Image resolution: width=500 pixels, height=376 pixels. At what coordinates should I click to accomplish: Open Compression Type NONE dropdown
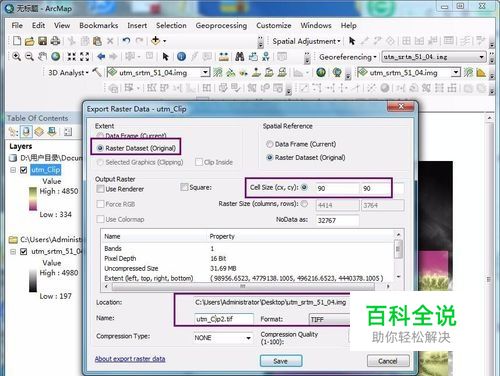pyautogui.click(x=248, y=338)
